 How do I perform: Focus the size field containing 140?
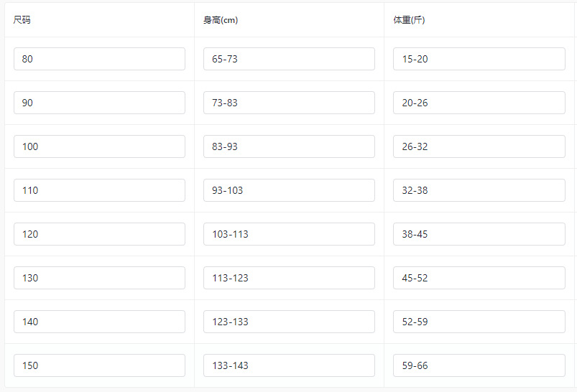coord(99,322)
